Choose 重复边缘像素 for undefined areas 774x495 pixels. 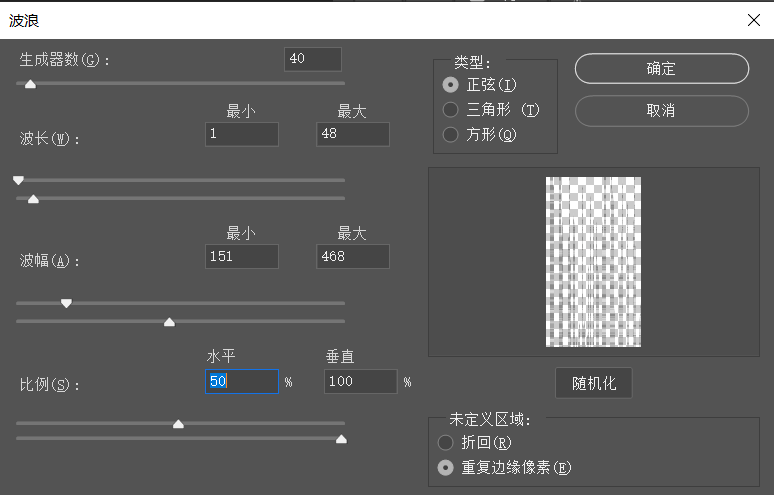(446, 467)
